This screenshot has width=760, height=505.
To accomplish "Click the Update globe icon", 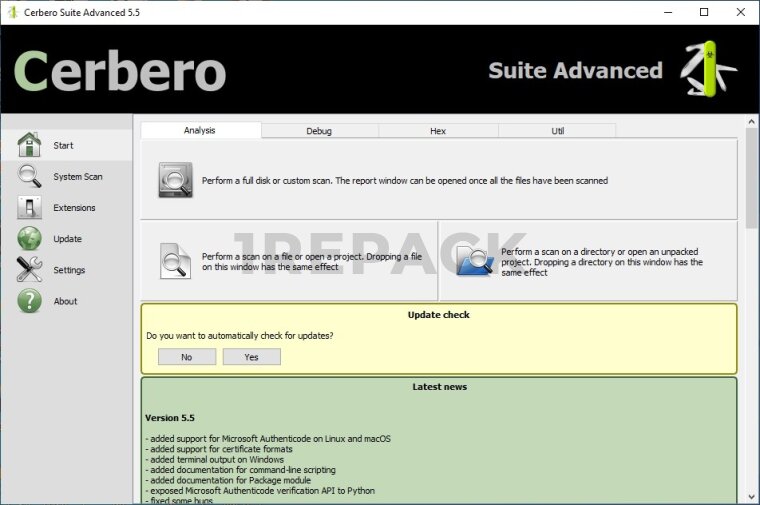I will click(x=29, y=239).
